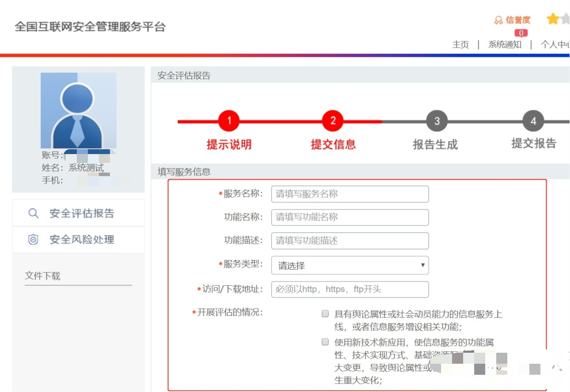
Task: Click the 报告生成 step label
Action: (435, 144)
